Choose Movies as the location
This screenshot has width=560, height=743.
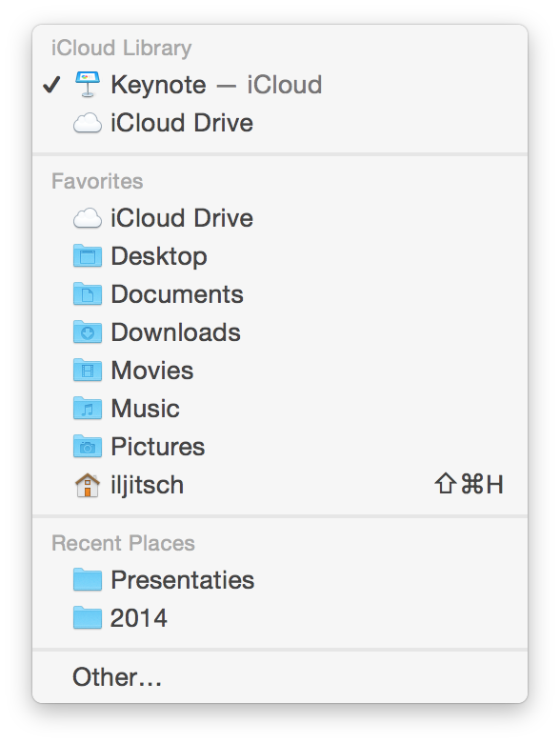pyautogui.click(x=280, y=371)
